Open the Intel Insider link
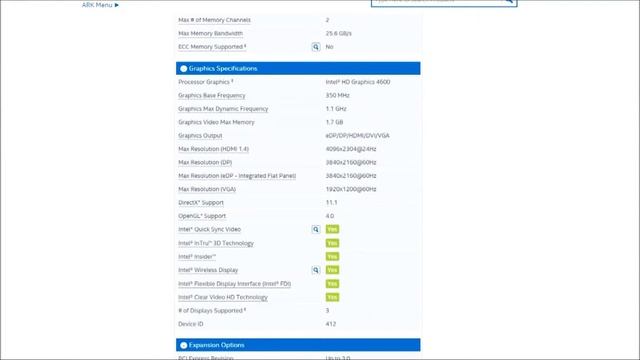 click(x=197, y=257)
